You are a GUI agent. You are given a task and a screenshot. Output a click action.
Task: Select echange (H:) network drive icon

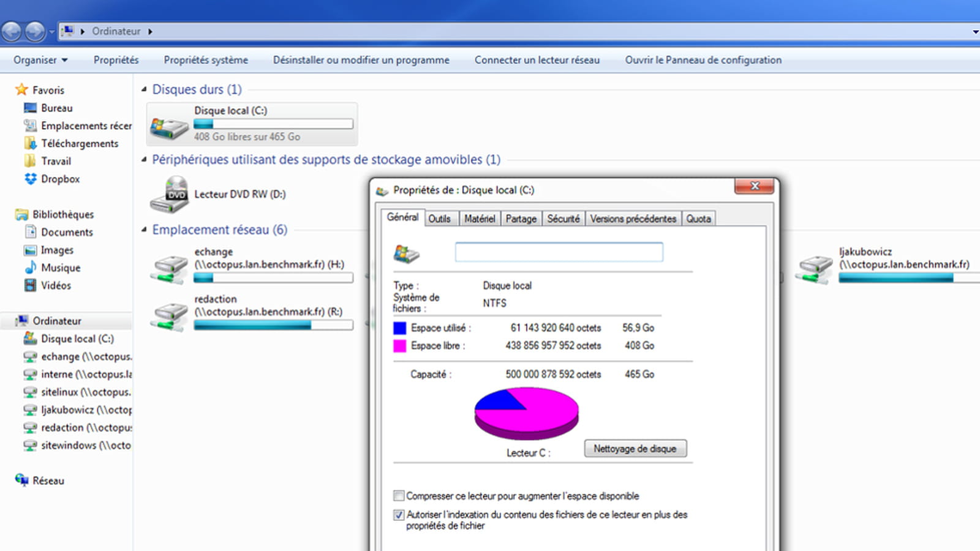pyautogui.click(x=170, y=269)
